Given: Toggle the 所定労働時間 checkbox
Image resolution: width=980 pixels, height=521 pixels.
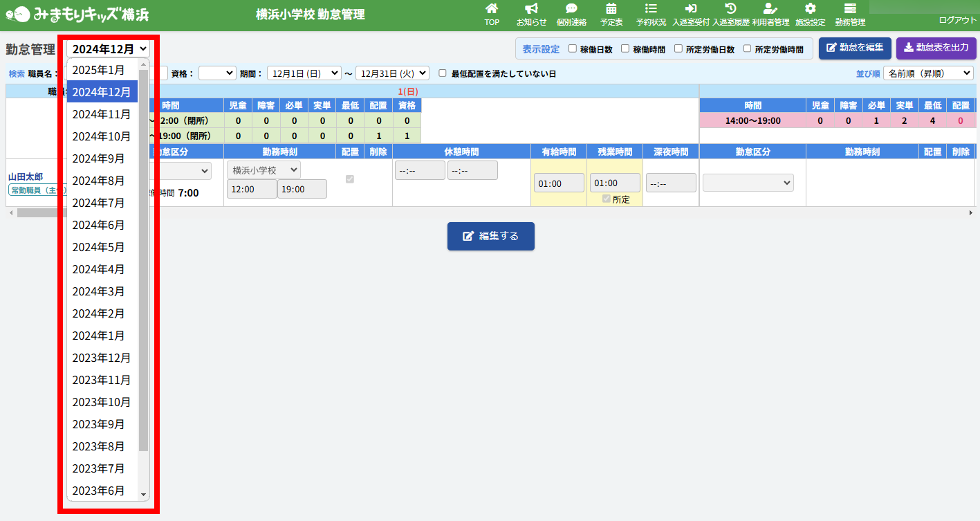Looking at the screenshot, I should [748, 49].
